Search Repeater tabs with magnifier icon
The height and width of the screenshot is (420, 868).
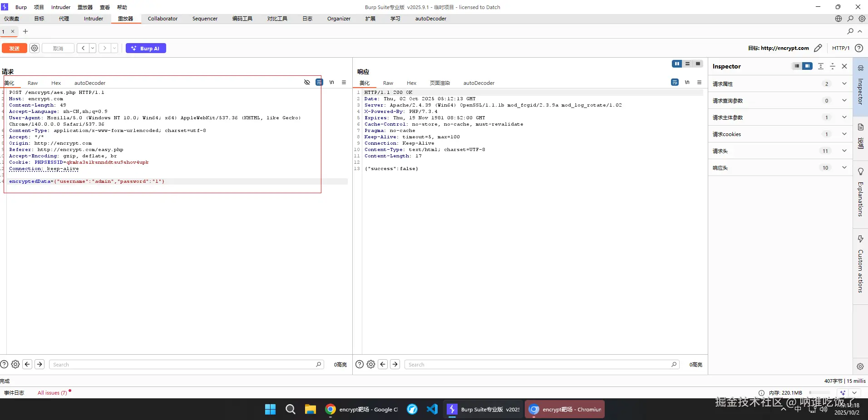point(850,31)
